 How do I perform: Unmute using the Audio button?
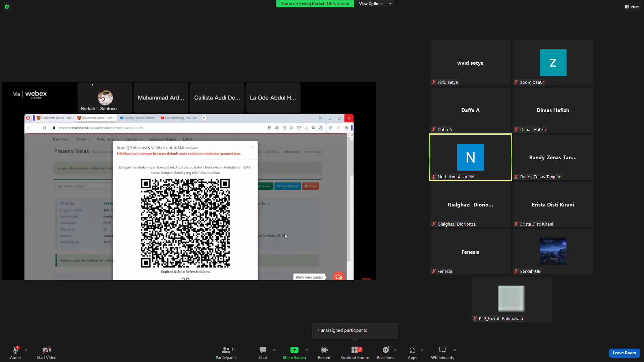(x=15, y=353)
